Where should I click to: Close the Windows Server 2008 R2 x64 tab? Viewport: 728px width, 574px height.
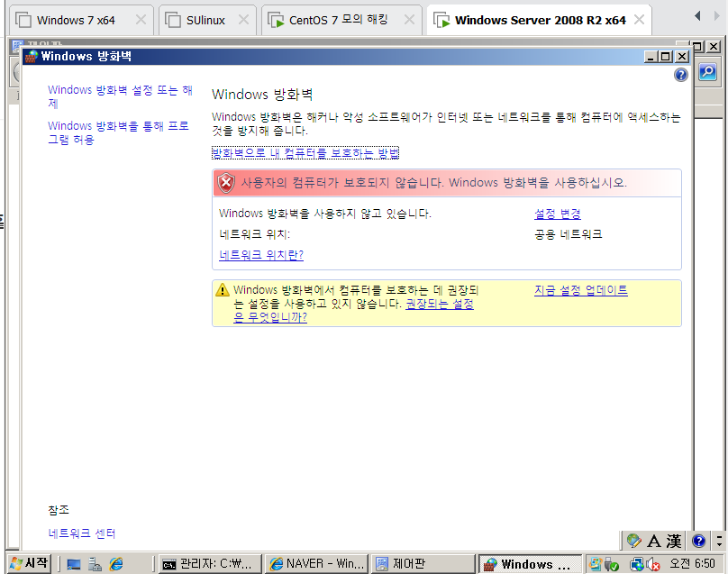click(x=640, y=20)
